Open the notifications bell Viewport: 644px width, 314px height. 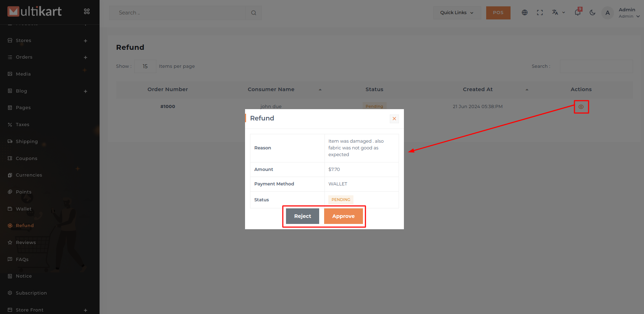tap(578, 13)
